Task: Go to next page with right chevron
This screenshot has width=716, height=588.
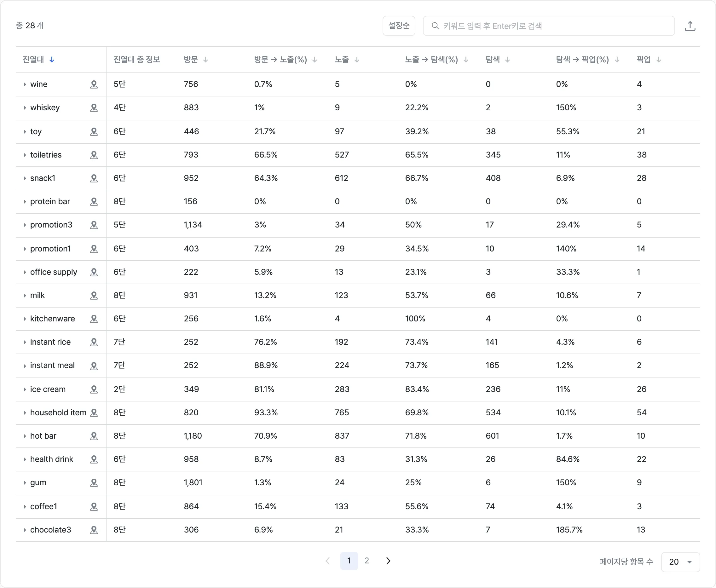Action: pyautogui.click(x=388, y=561)
